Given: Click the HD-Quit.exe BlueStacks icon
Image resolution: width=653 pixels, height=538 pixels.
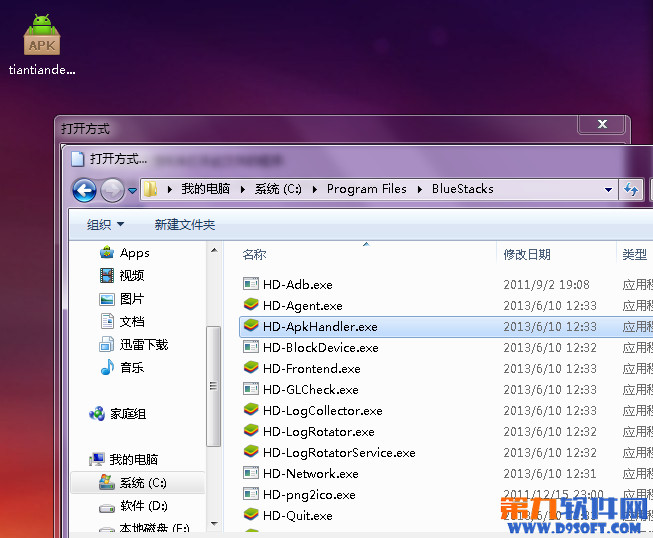Looking at the screenshot, I should pyautogui.click(x=251, y=515).
